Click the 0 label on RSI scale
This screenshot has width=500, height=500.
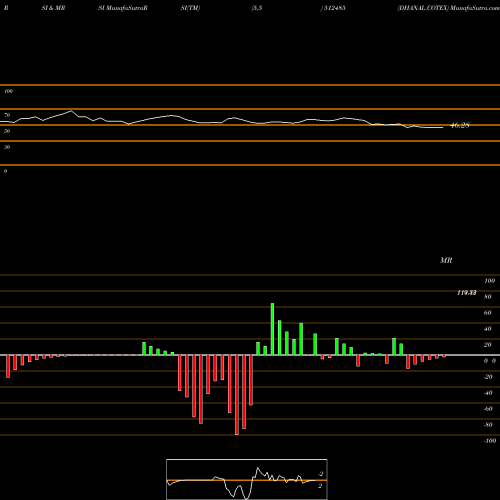click(5, 171)
